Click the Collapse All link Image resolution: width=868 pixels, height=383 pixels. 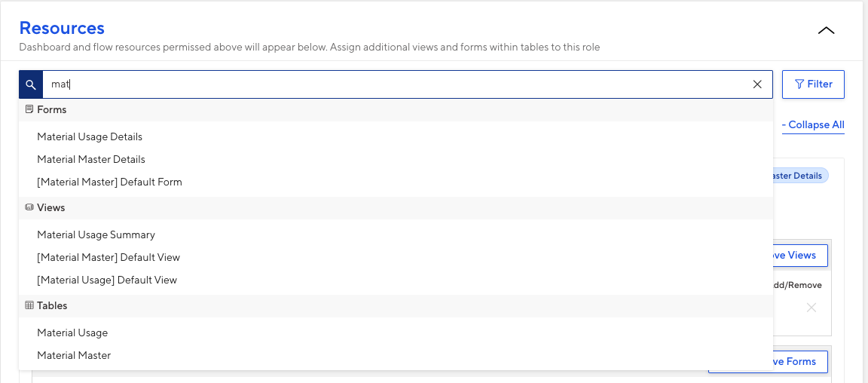[x=813, y=124]
